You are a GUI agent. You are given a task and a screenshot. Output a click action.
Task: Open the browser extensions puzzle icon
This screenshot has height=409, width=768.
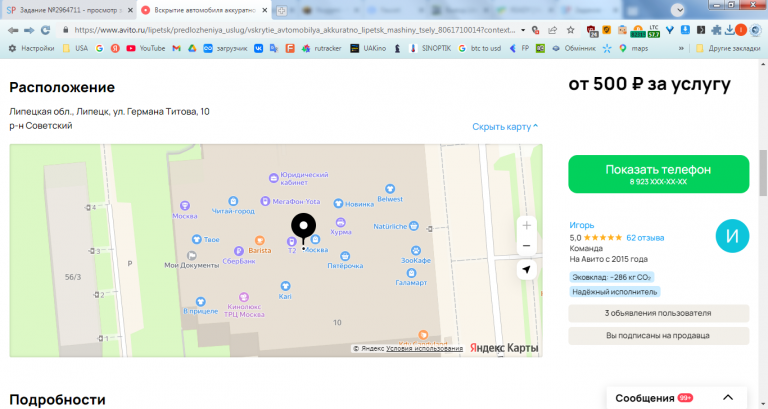point(716,30)
